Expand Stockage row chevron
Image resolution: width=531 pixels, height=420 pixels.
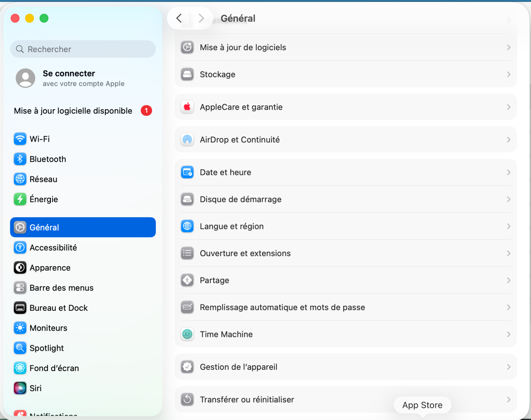(x=509, y=75)
